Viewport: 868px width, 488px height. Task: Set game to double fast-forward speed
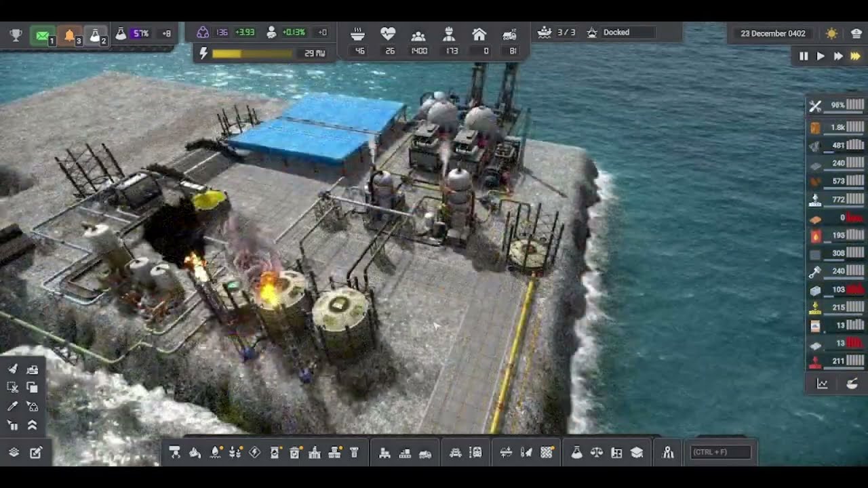[x=838, y=57]
